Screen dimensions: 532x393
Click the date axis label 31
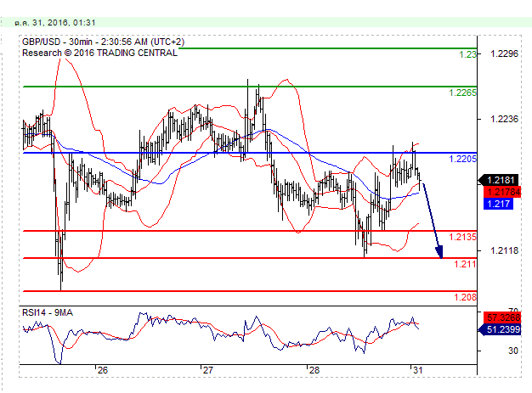(418, 370)
